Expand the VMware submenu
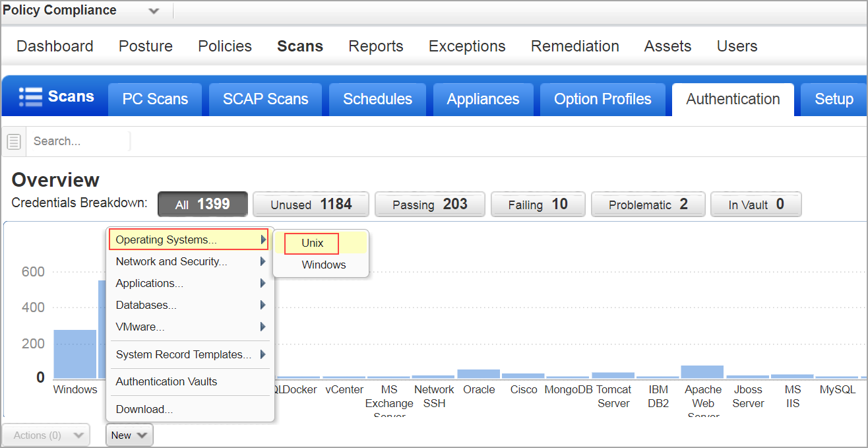The image size is (868, 448). 190,327
